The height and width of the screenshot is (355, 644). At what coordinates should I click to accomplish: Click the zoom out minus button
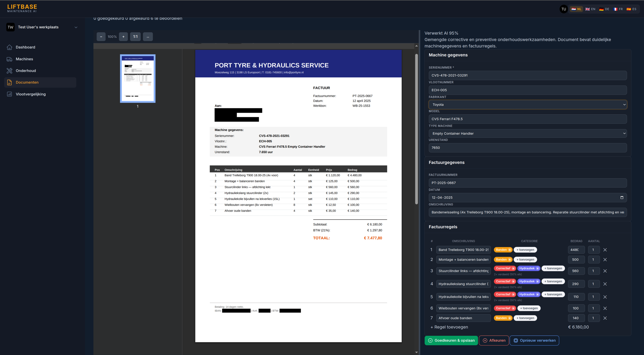[x=101, y=37]
